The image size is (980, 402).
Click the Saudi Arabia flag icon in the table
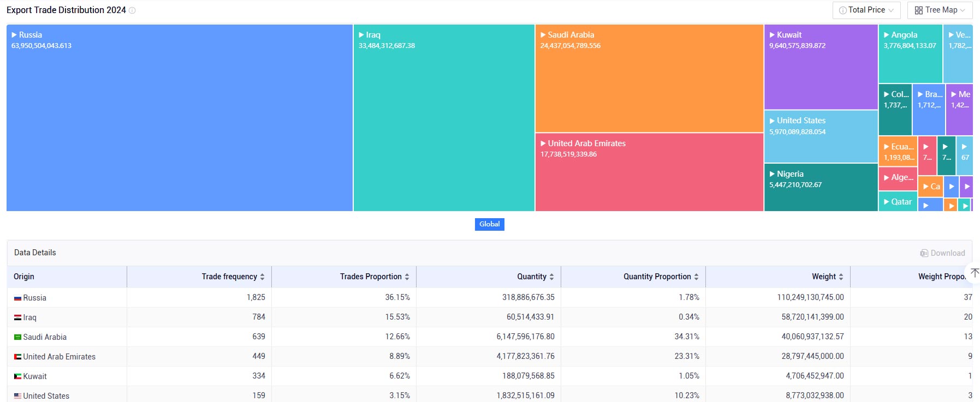coord(17,337)
